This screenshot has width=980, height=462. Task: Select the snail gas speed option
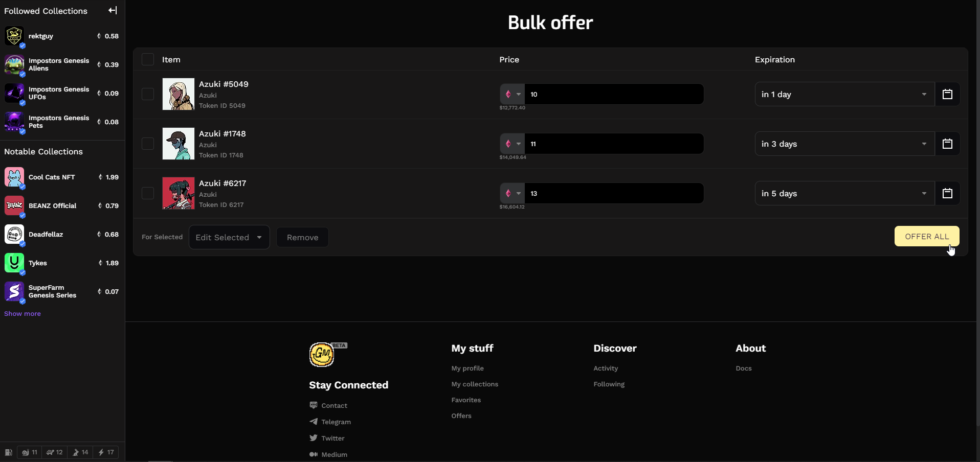point(30,452)
